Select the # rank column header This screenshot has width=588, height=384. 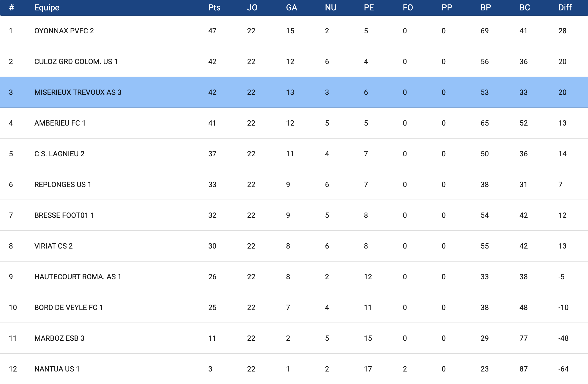[x=11, y=8]
